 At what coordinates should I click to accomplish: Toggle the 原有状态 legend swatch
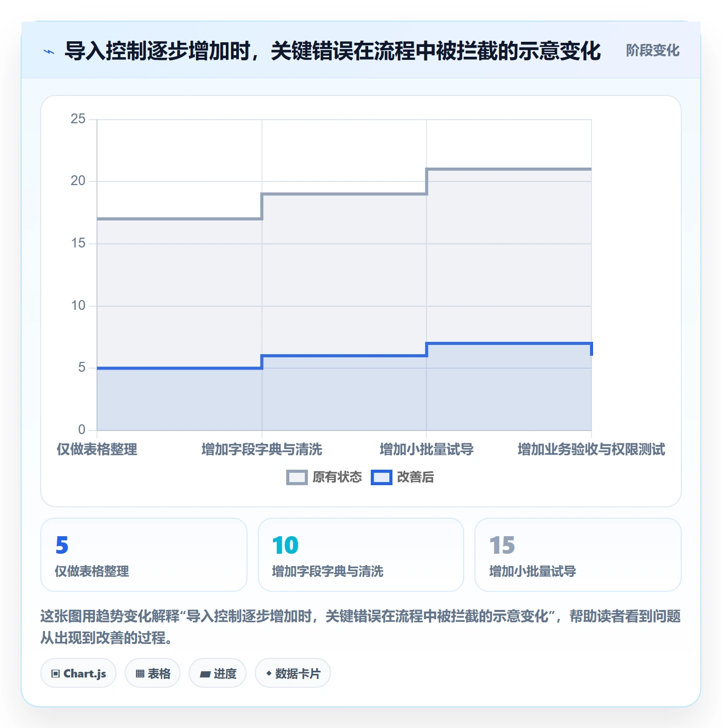coord(297,477)
